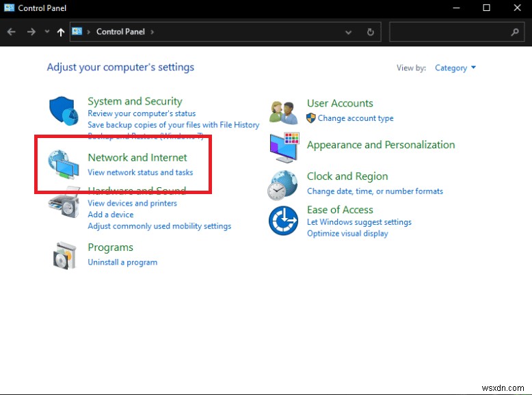Open Network and Internet category
Viewport: 532px width, 395px height.
coord(137,157)
